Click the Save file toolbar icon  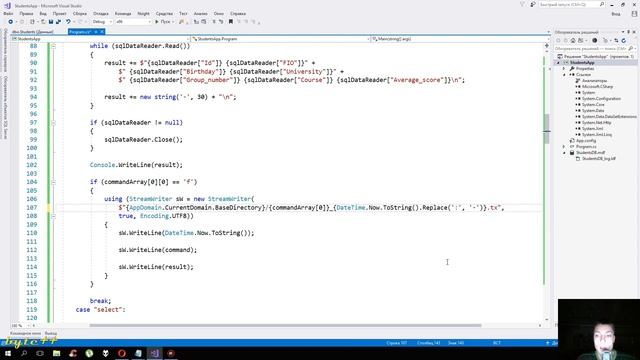(51, 22)
